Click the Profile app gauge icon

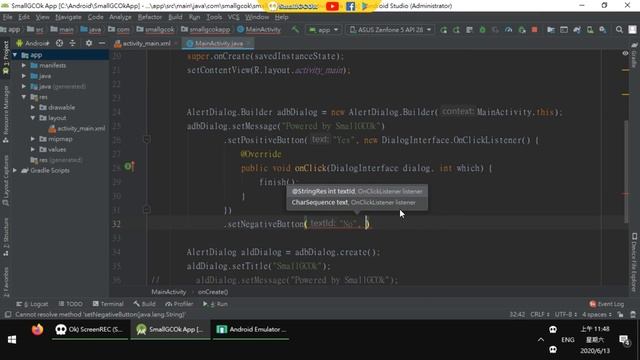tap(508, 30)
